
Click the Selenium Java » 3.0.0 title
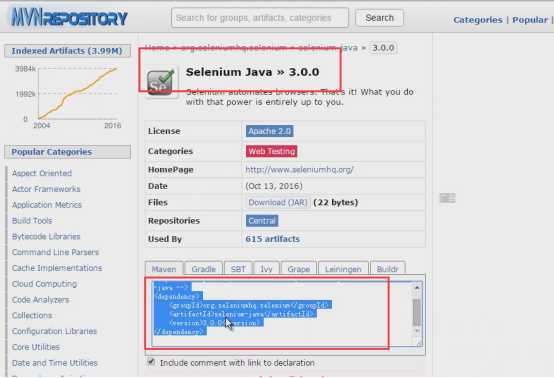253,72
